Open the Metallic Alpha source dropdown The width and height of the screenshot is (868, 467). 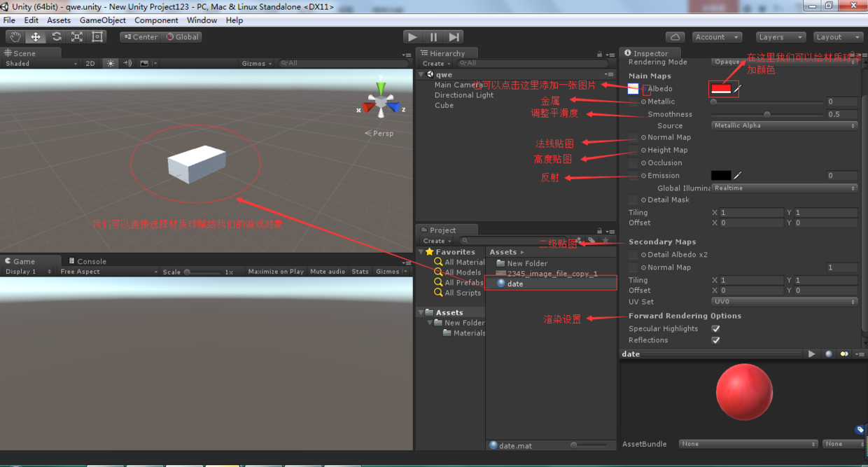(784, 126)
